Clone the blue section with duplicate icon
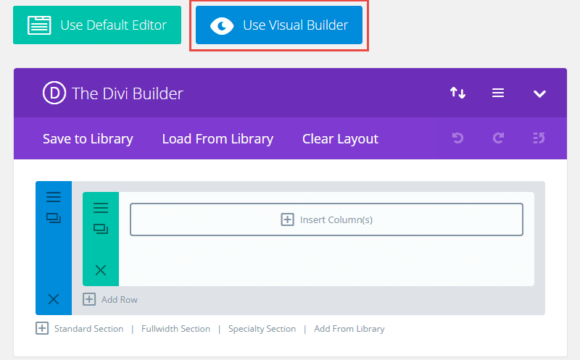This screenshot has width=580, height=360. point(53,218)
